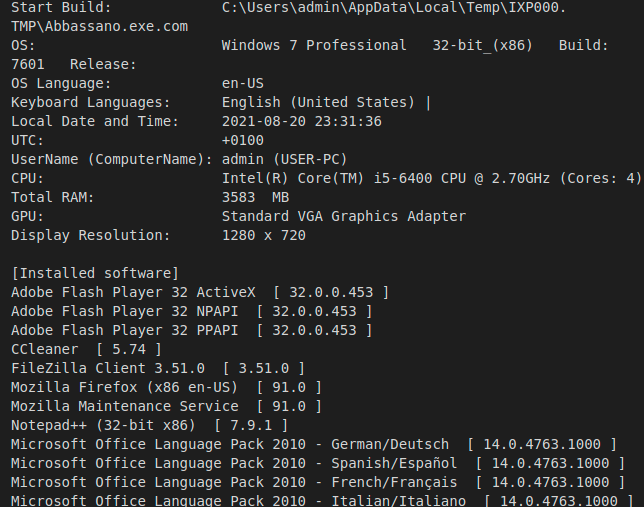Click the Adobe Flash Player 32 ActiveX line
Screen dimensions: 644x507
click(x=200, y=293)
